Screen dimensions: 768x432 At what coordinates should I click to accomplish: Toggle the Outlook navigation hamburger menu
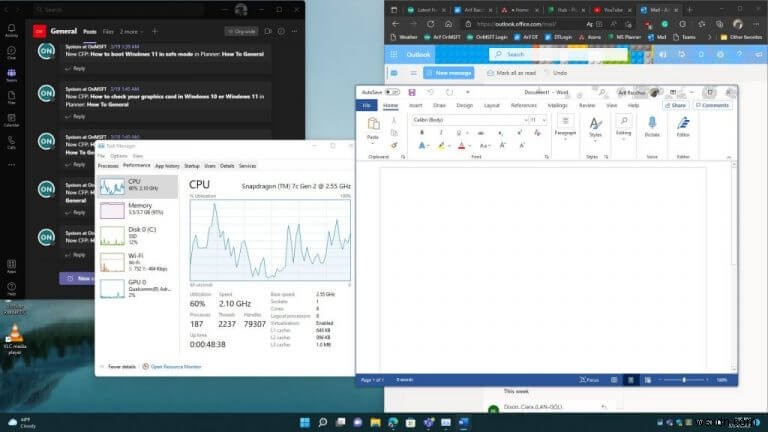click(x=413, y=73)
